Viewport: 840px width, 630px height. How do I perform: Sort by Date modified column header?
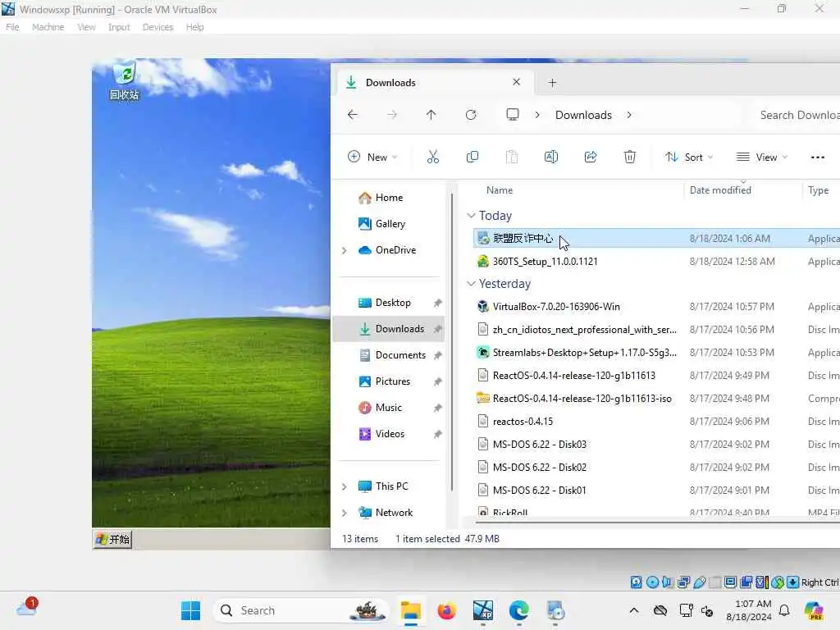[720, 190]
